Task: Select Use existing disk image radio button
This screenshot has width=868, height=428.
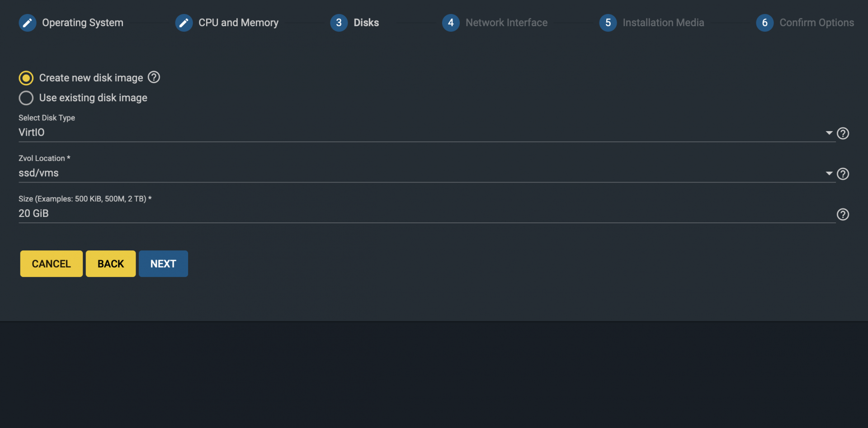Action: pyautogui.click(x=26, y=98)
